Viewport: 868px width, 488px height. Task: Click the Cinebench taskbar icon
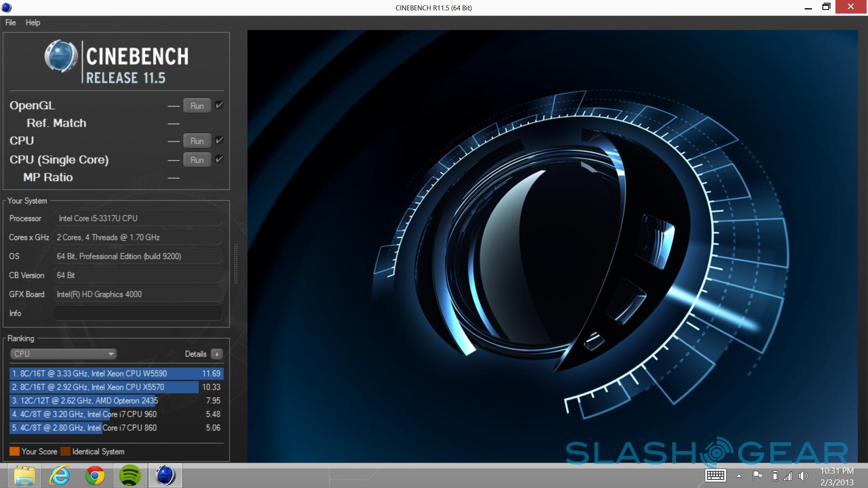click(x=165, y=475)
